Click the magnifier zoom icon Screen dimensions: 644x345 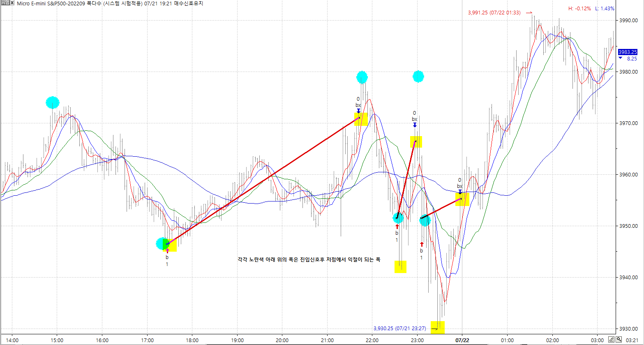[x=619, y=339]
